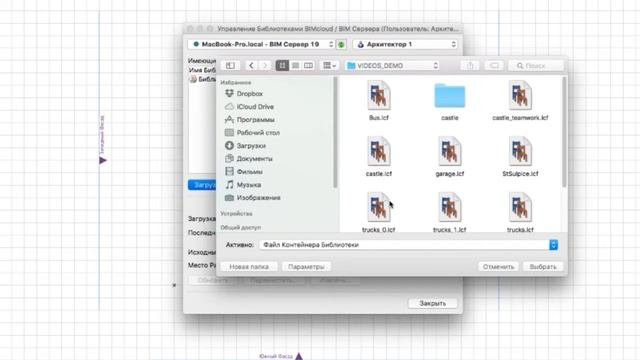Click the tags icon in toolbar

pyautogui.click(x=494, y=65)
